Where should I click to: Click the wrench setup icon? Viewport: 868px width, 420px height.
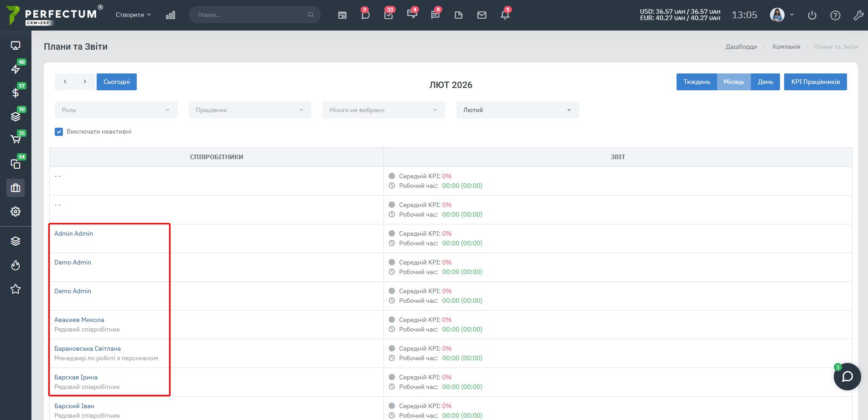point(858,15)
